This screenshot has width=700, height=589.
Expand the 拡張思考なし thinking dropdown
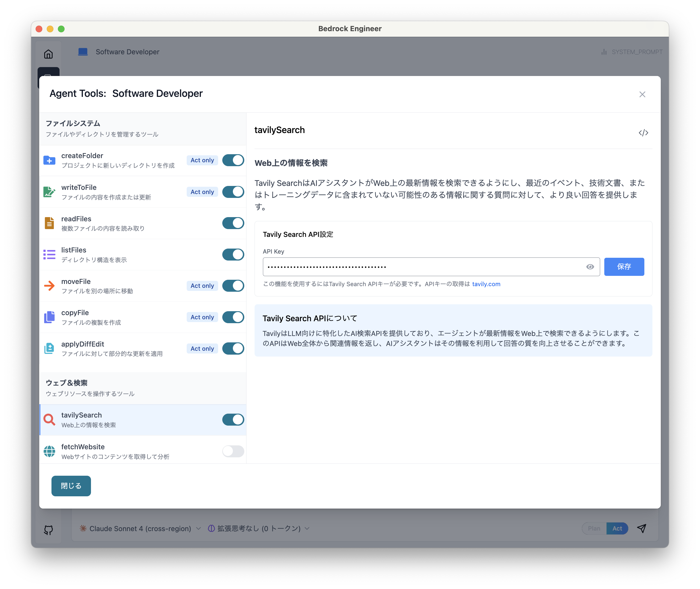coord(258,529)
